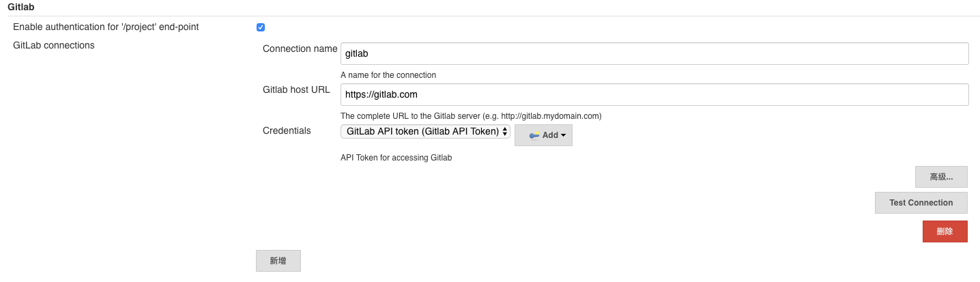Select the 'GitLab connections' label text
The image size is (980, 282).
tap(54, 45)
